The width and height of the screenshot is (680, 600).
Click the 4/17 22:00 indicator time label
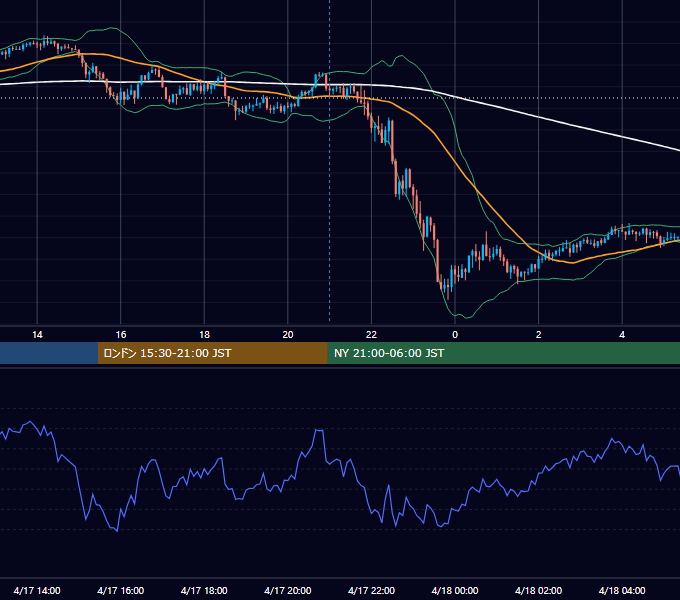(371, 590)
